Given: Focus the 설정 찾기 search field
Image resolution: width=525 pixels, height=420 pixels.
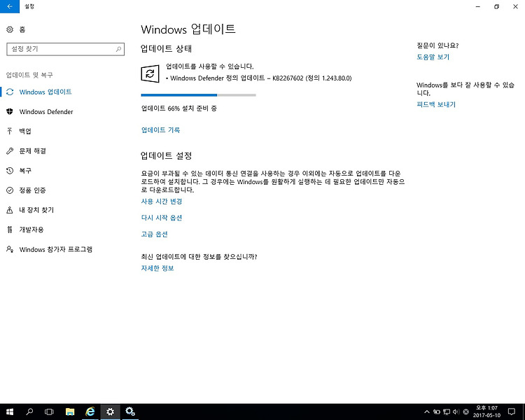Looking at the screenshot, I should click(65, 49).
